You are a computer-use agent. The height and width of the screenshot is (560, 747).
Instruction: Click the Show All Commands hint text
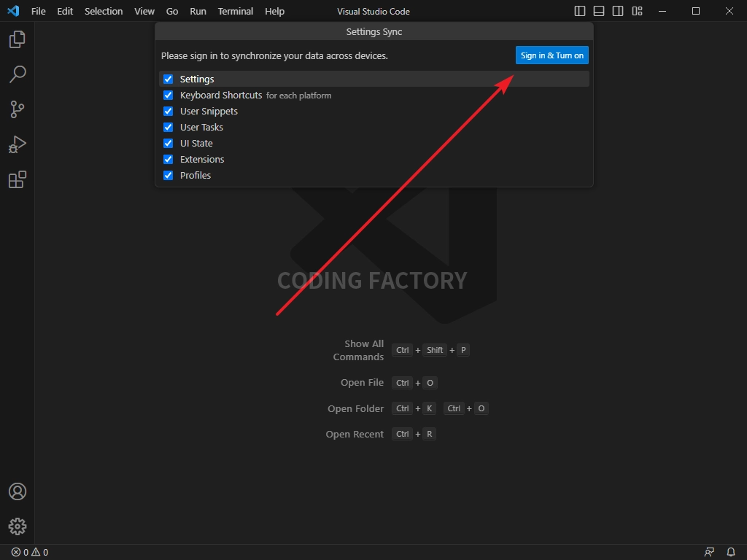(358, 350)
